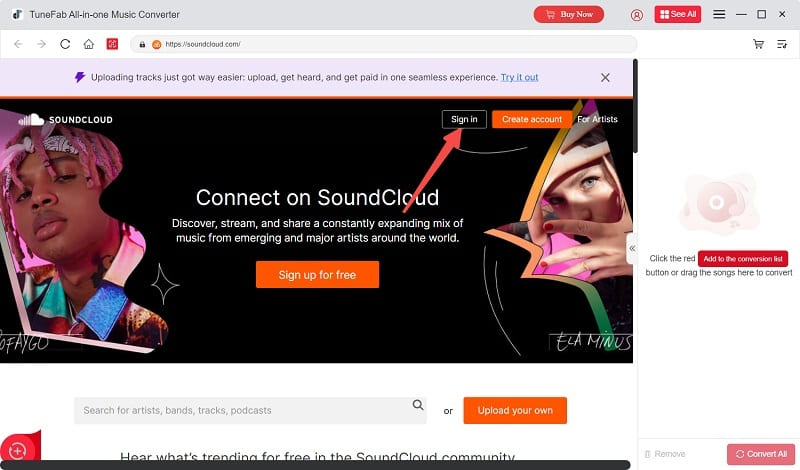Reload the SoundCloud page
The width and height of the screenshot is (800, 470).
click(65, 44)
